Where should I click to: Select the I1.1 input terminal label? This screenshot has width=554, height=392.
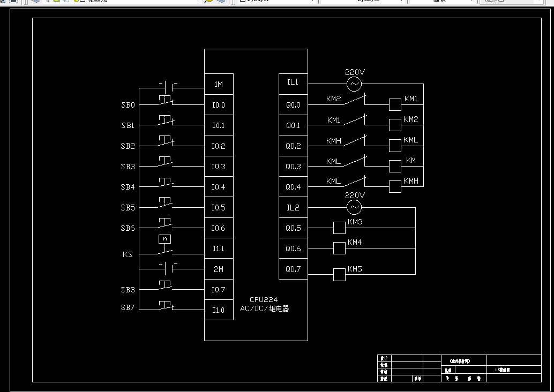pyautogui.click(x=219, y=248)
